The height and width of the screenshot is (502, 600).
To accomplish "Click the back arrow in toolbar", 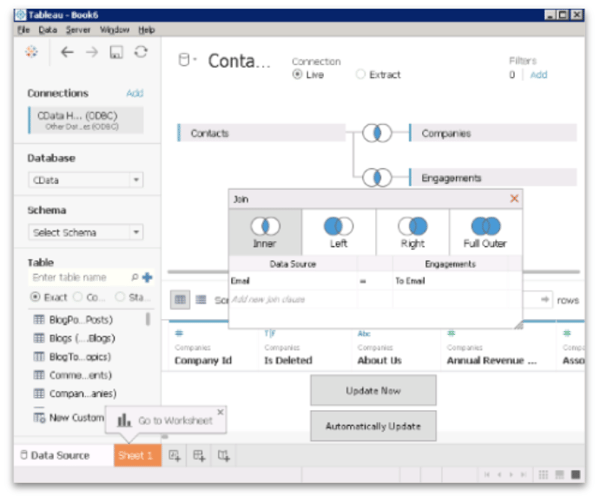I will [67, 53].
